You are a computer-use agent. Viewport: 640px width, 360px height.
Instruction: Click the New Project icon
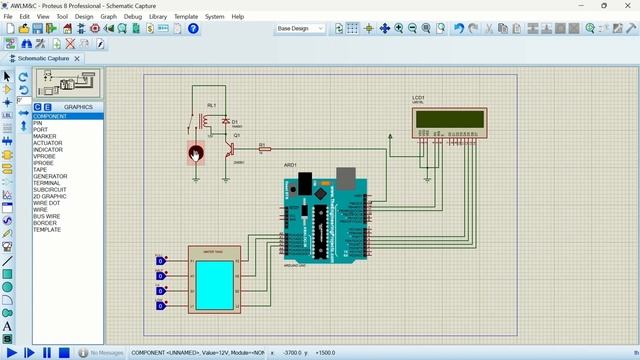(x=10, y=29)
